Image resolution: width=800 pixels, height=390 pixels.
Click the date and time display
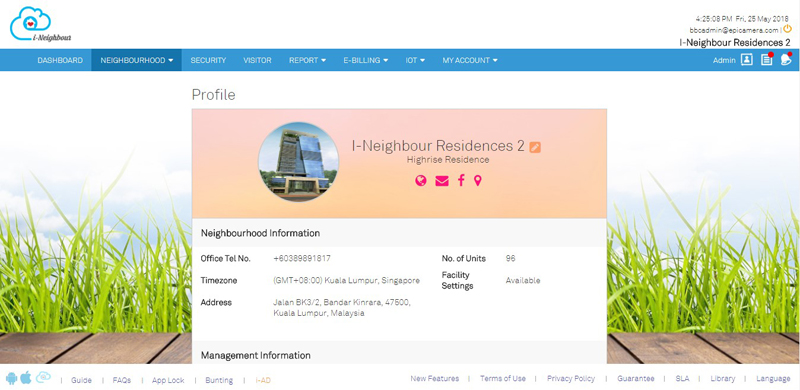pyautogui.click(x=742, y=18)
